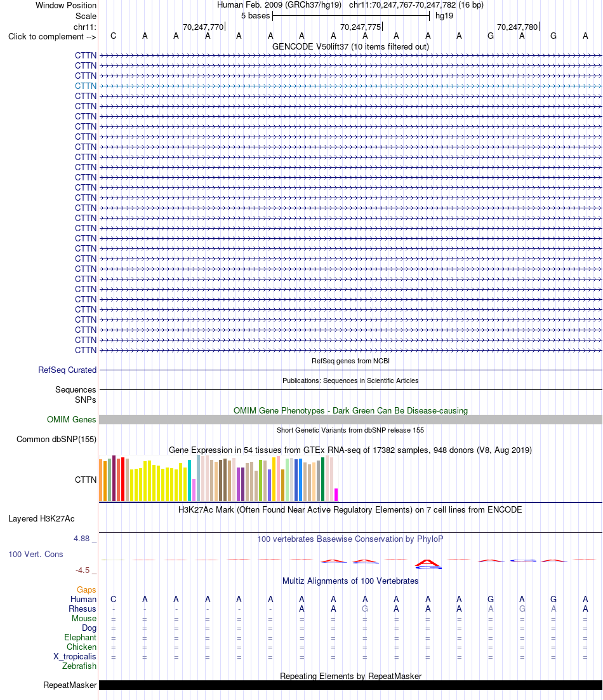The image size is (603, 700).
Task: Click the chr11: ruler label
Action: (x=85, y=27)
